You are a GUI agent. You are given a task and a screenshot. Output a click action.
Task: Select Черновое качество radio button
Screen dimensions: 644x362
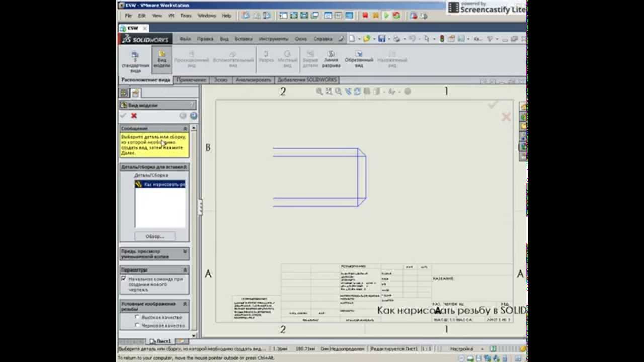point(137,325)
